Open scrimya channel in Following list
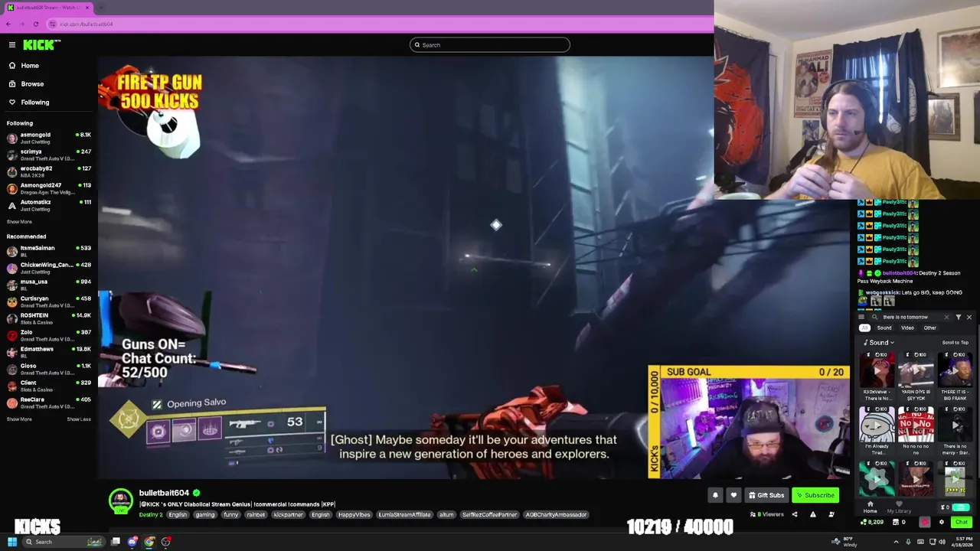 click(49, 155)
